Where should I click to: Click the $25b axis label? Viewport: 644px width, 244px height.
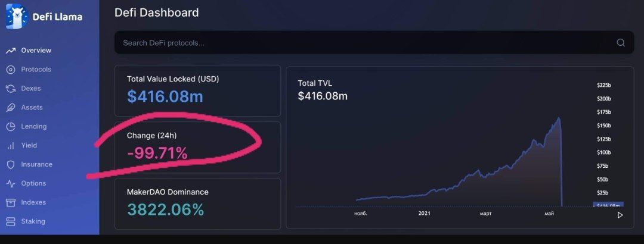click(x=602, y=193)
